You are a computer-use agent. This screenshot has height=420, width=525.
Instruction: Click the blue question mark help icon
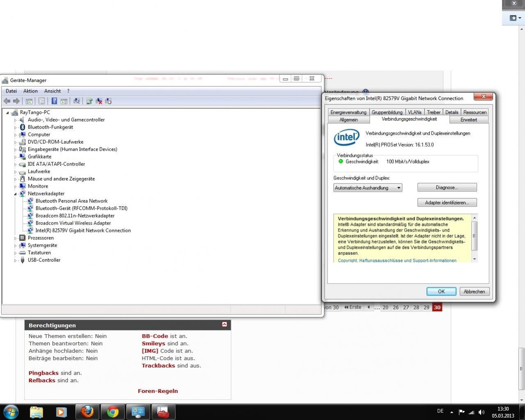(54, 101)
